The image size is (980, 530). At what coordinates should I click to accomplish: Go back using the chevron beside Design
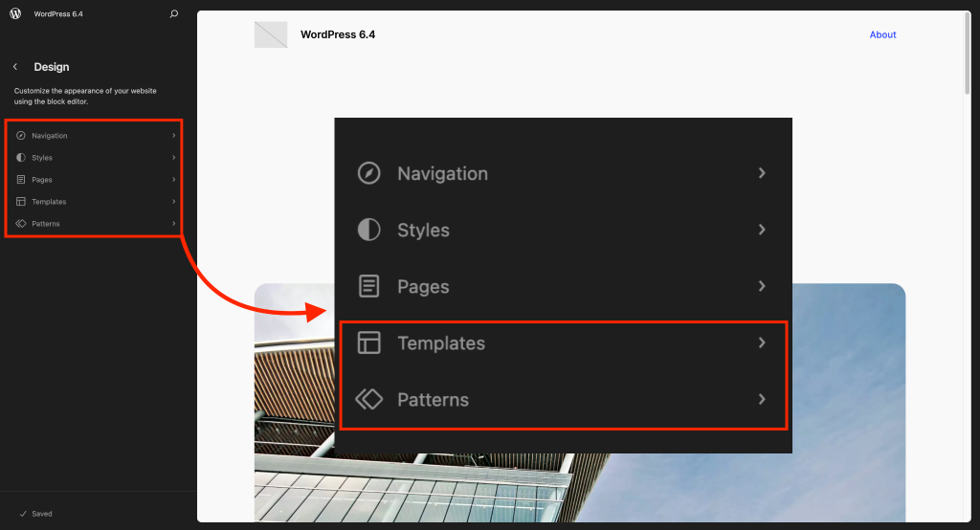(x=15, y=66)
